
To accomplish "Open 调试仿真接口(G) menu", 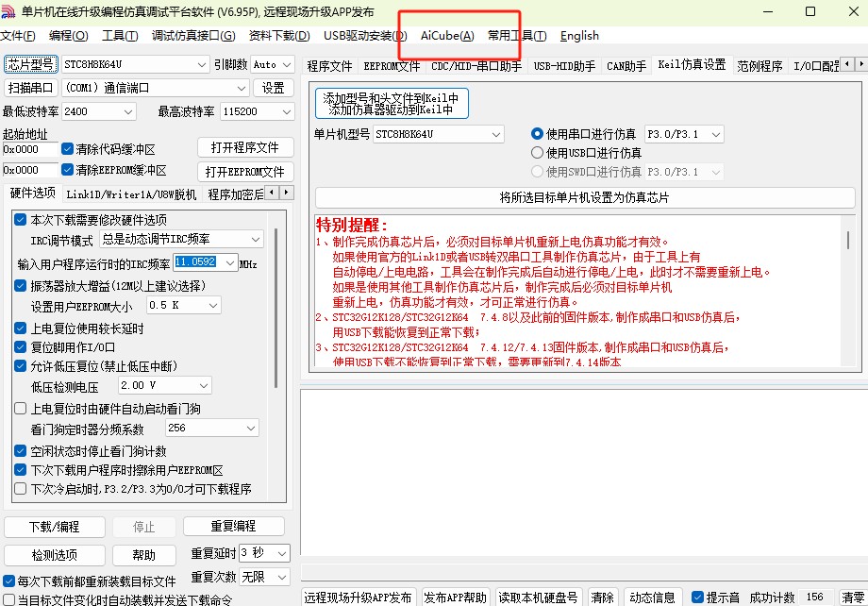I will pos(193,36).
